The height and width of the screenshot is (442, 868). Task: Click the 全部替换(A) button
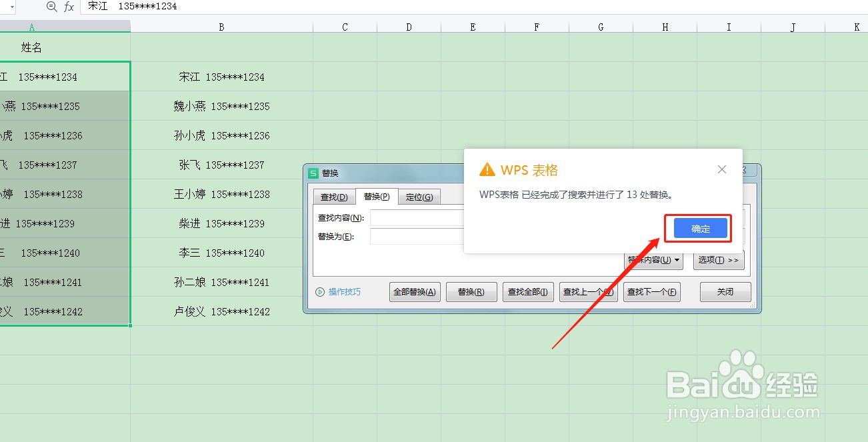(x=415, y=292)
